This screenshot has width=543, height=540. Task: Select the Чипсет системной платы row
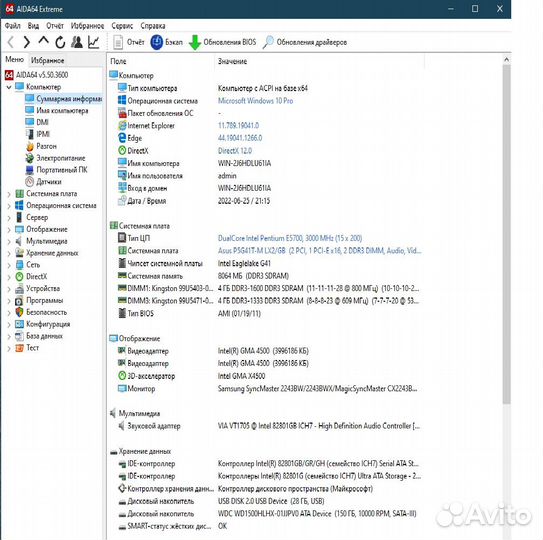[265, 264]
